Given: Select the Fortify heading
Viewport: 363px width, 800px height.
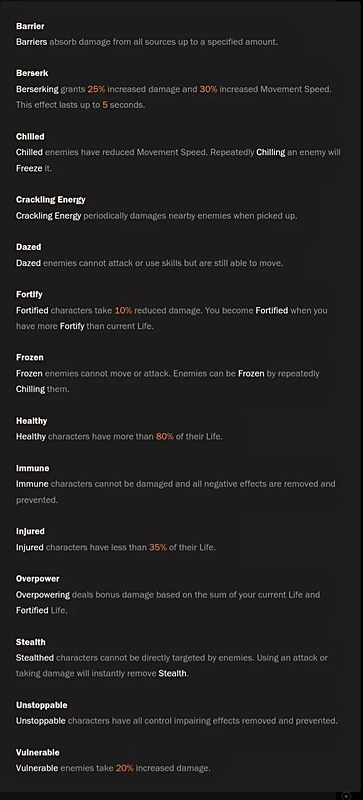Looking at the screenshot, I should [29, 294].
